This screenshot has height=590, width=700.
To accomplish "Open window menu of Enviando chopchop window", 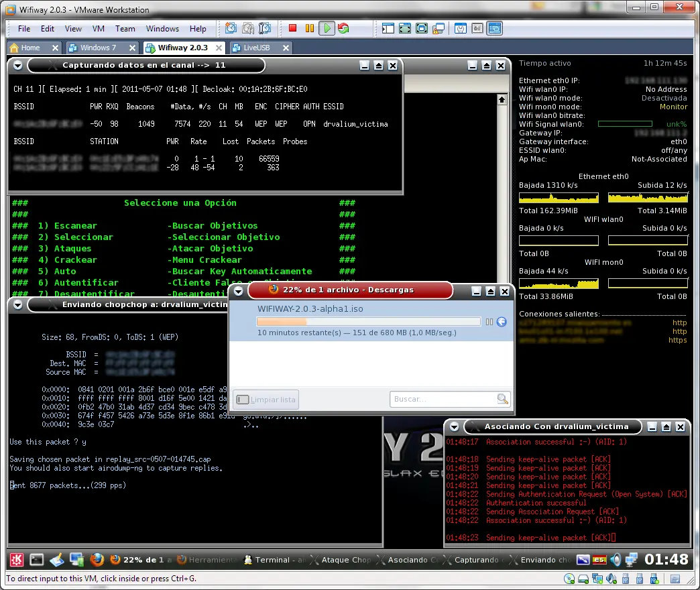I will point(18,305).
